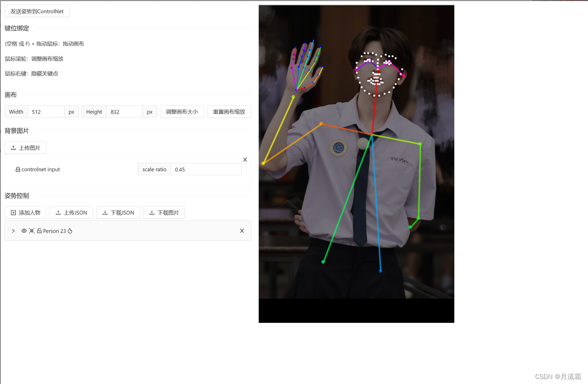Click the controlnet input label
Screen dimensions: 588x384
pyautogui.click(x=40, y=169)
